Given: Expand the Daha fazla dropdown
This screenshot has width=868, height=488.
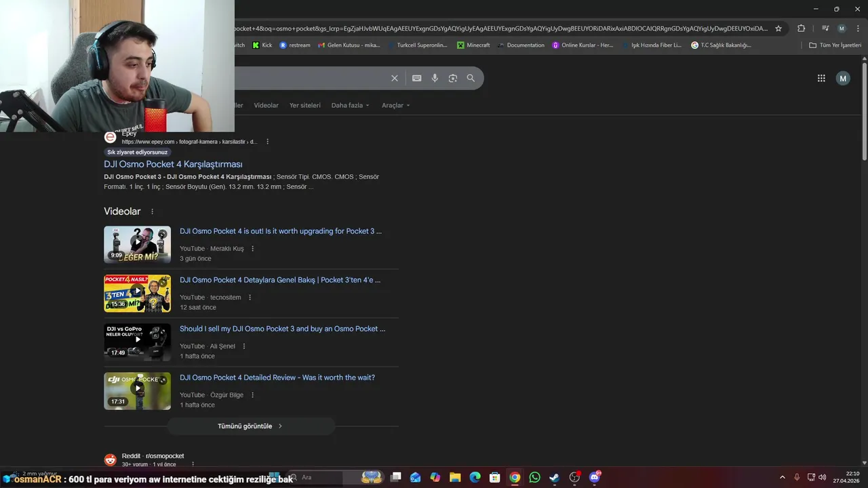Looking at the screenshot, I should click(350, 106).
